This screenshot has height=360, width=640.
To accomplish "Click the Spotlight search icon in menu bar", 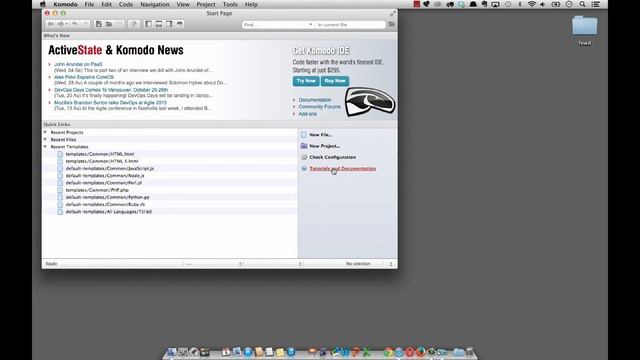I will (582, 4).
